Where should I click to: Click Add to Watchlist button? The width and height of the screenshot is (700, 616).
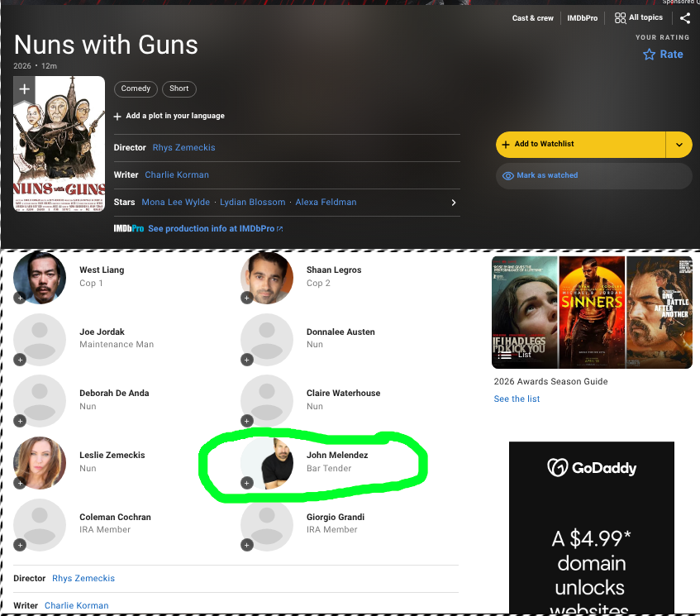point(581,144)
